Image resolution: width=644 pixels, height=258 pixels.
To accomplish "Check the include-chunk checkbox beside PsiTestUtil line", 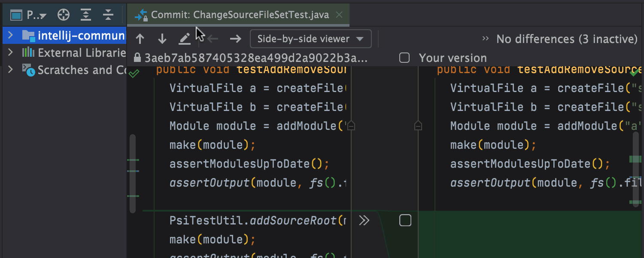I will [405, 221].
